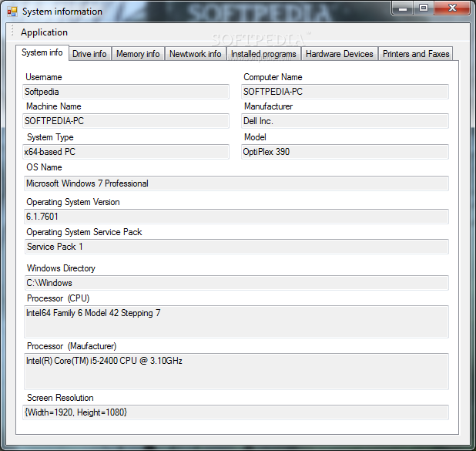The image size is (476, 451).
Task: Click the toolbar grip handle beside Application
Action: pos(12,30)
